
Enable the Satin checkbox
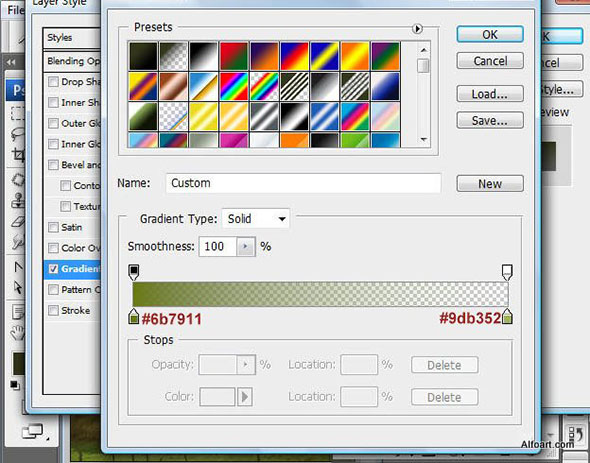[53, 227]
